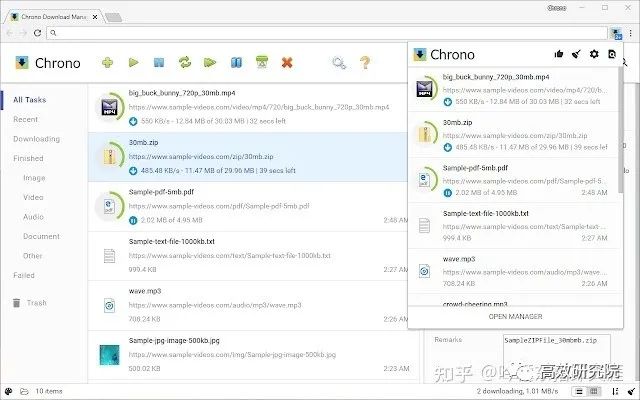
Task: Click the sort order icon in status bar
Action: tap(616, 391)
